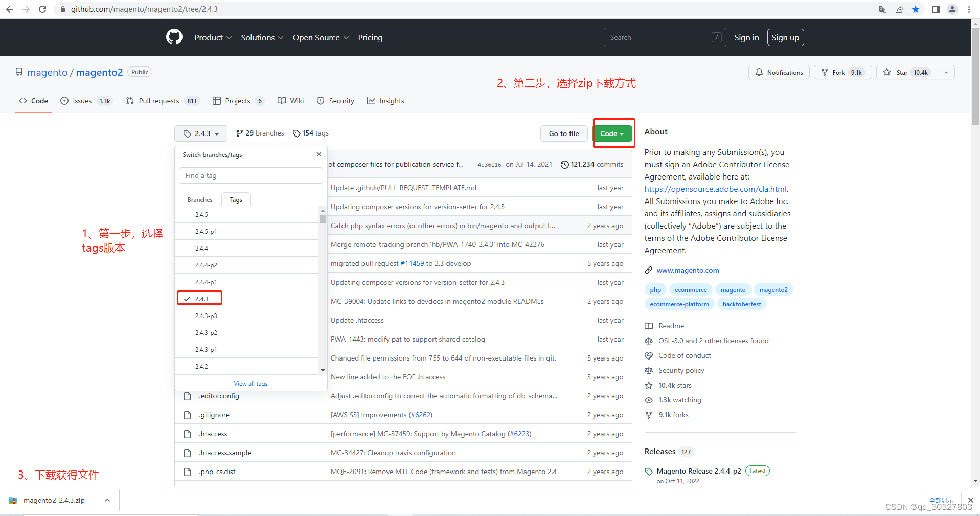Close the downloads bar
The height and width of the screenshot is (516, 980).
pos(970,500)
